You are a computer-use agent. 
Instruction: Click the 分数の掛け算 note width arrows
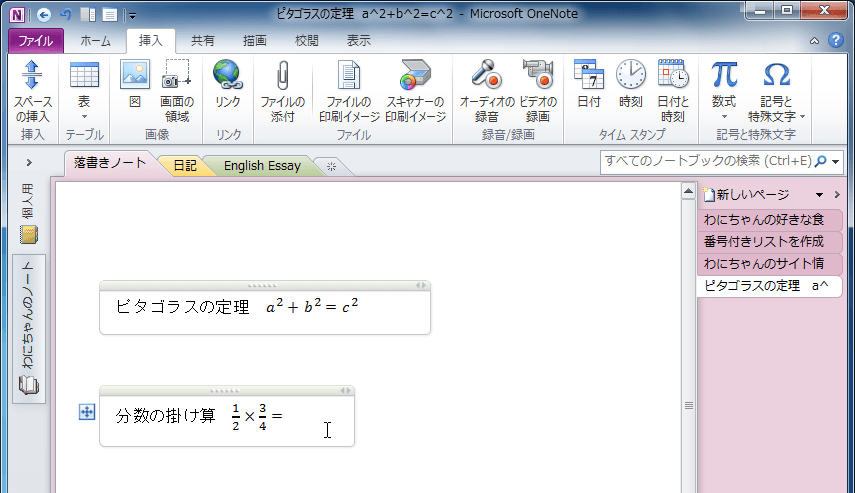tap(345, 390)
